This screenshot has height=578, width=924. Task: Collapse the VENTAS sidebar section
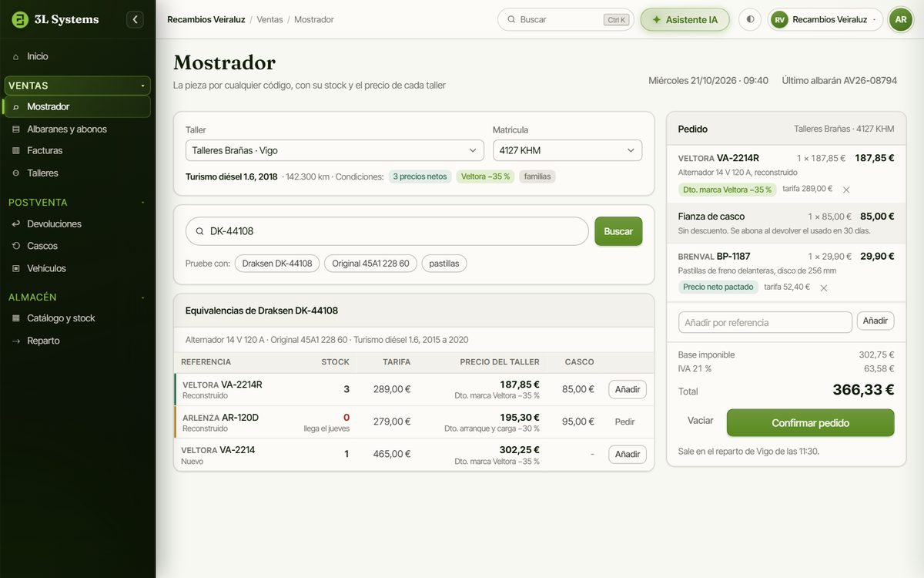tap(78, 86)
